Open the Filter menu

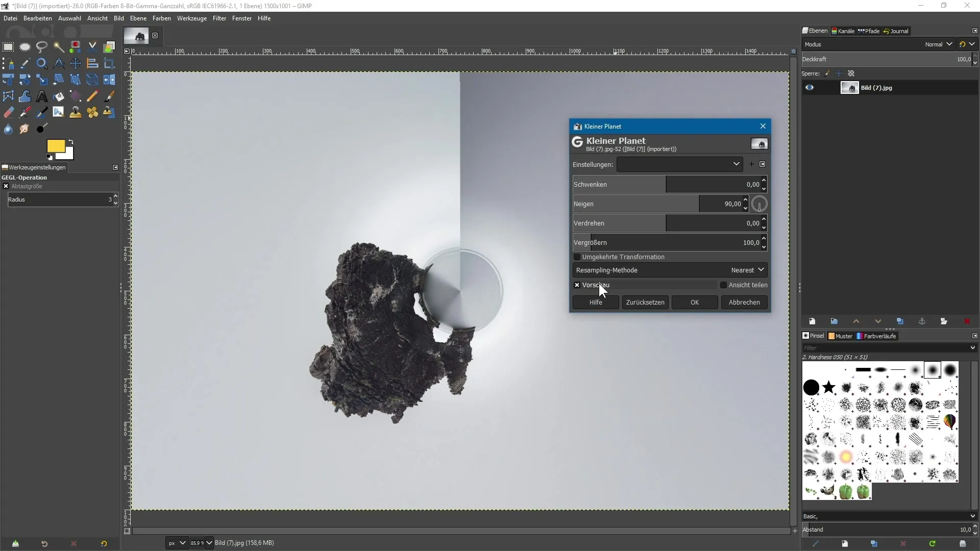[x=219, y=18]
